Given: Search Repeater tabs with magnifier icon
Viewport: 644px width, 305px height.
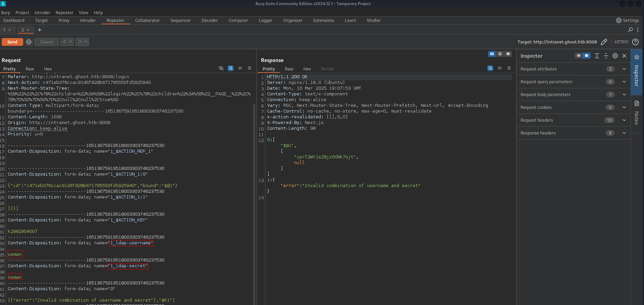Looking at the screenshot, I should click(630, 30).
